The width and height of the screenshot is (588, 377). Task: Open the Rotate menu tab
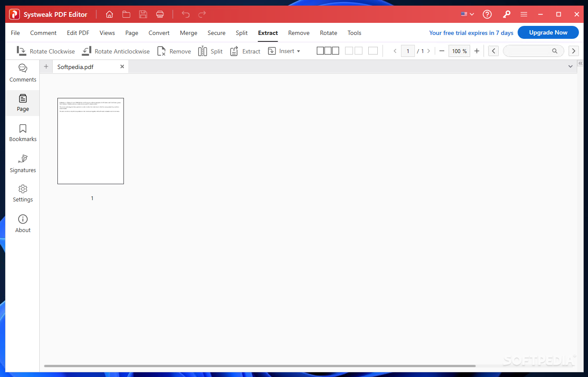(329, 33)
